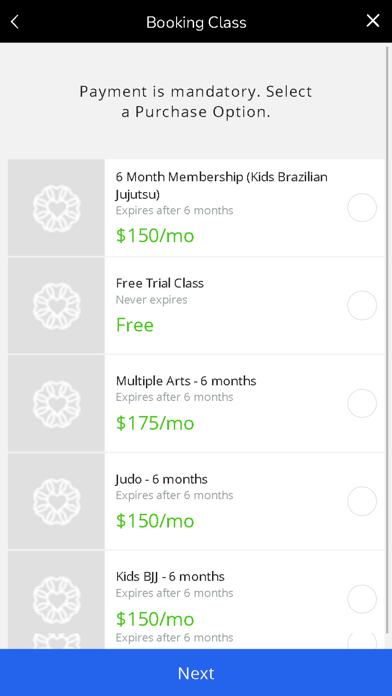Open the Free Trial Class title
Image resolution: width=392 pixels, height=696 pixels.
160,283
